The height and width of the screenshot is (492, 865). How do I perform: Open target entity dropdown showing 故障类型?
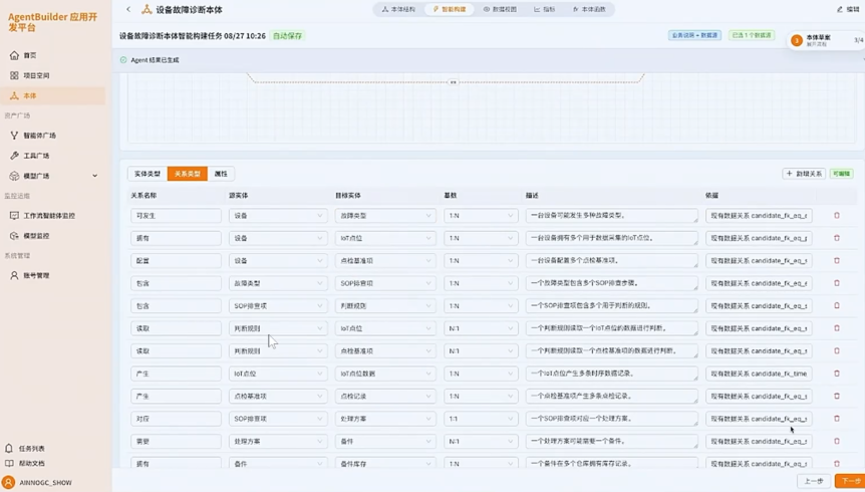coord(385,216)
